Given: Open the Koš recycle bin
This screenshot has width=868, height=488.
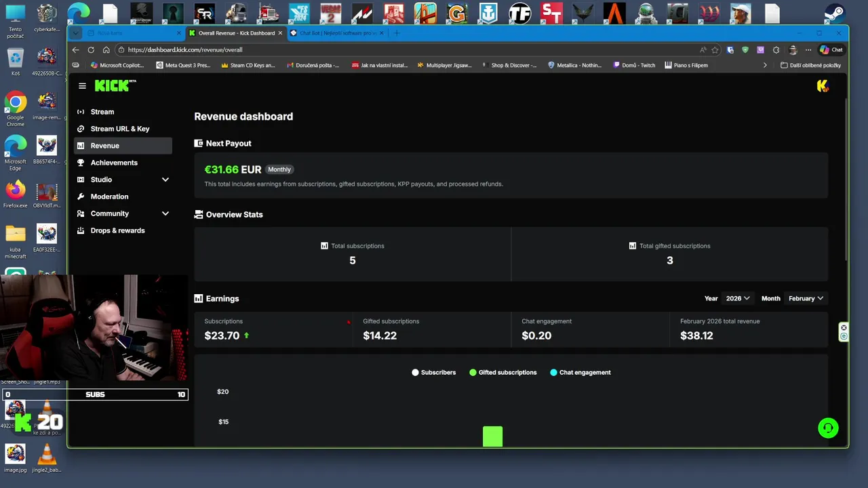Looking at the screenshot, I should [x=15, y=62].
